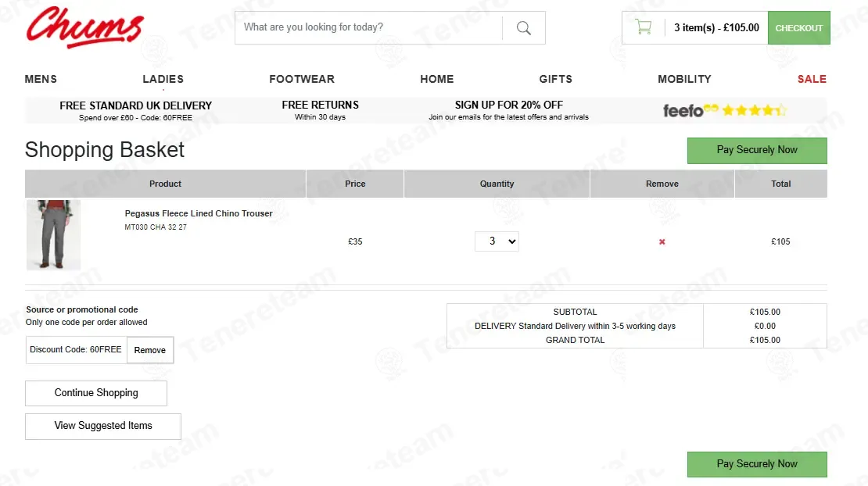Focus the search box

[368, 27]
